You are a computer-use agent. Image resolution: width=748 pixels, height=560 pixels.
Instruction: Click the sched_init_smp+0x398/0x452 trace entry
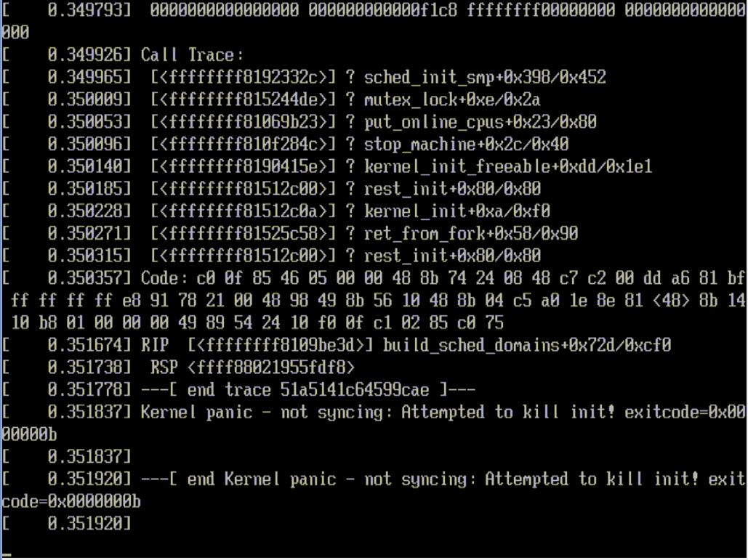(x=485, y=77)
